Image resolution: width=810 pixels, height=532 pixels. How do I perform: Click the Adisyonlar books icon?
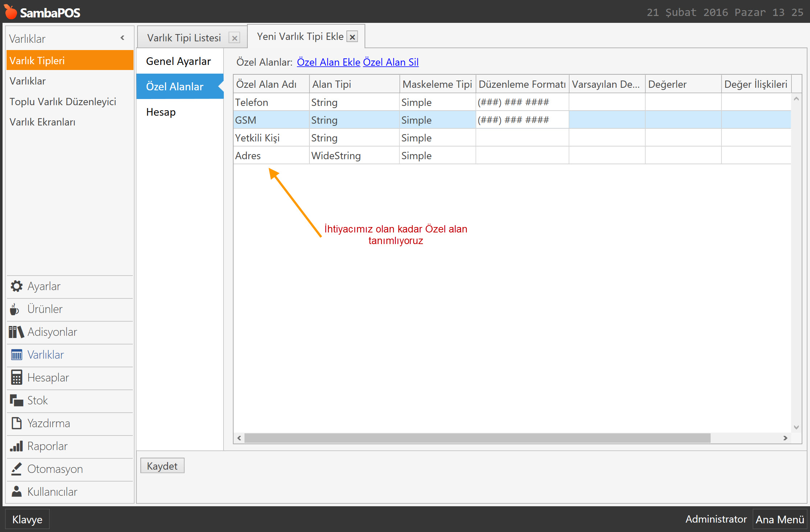[16, 332]
